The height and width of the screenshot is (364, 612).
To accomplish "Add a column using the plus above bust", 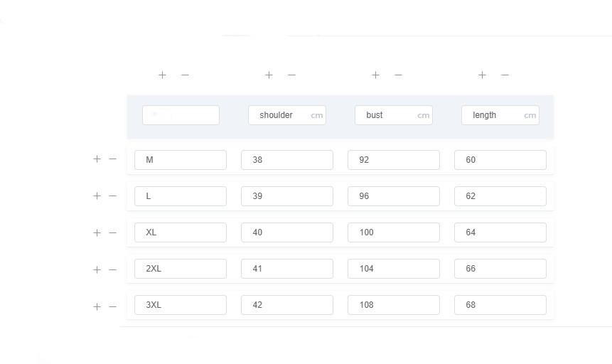I will (375, 75).
